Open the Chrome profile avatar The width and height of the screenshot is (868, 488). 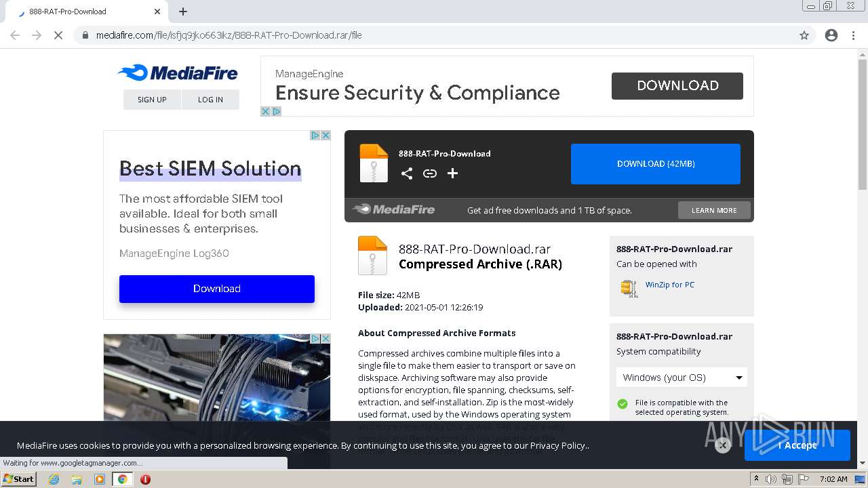[x=831, y=35]
